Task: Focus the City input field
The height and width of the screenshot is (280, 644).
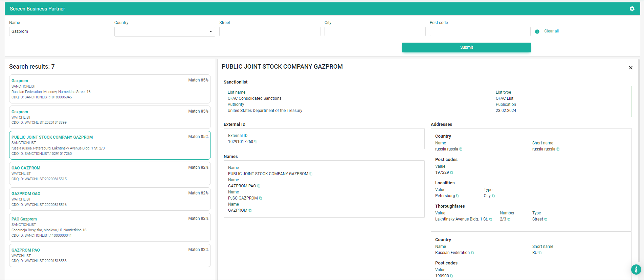Action: click(x=375, y=31)
